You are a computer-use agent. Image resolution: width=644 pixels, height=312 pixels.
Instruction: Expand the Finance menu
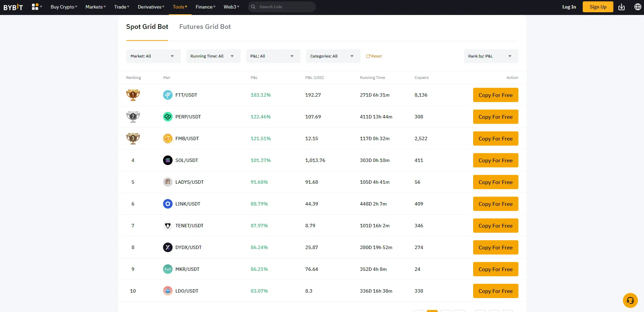pos(206,7)
